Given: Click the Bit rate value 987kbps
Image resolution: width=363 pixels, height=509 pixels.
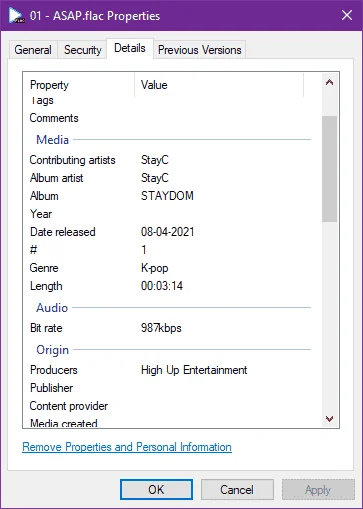Looking at the screenshot, I should pos(161,328).
